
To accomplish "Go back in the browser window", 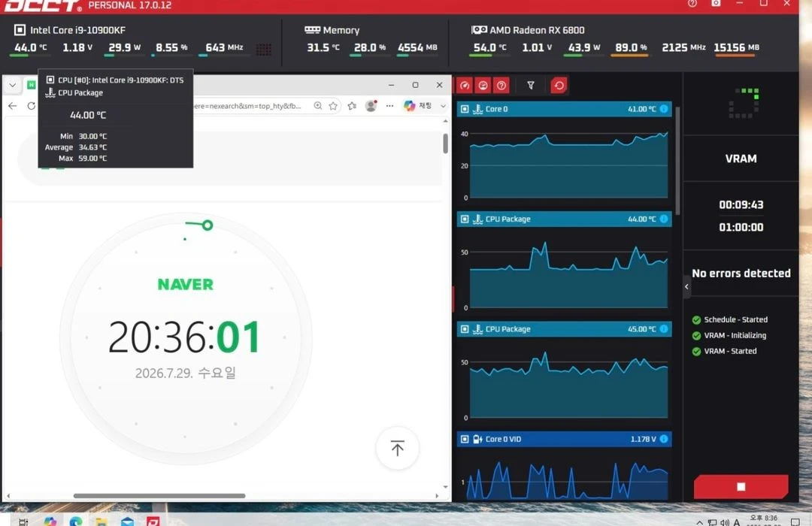I will click(x=13, y=106).
